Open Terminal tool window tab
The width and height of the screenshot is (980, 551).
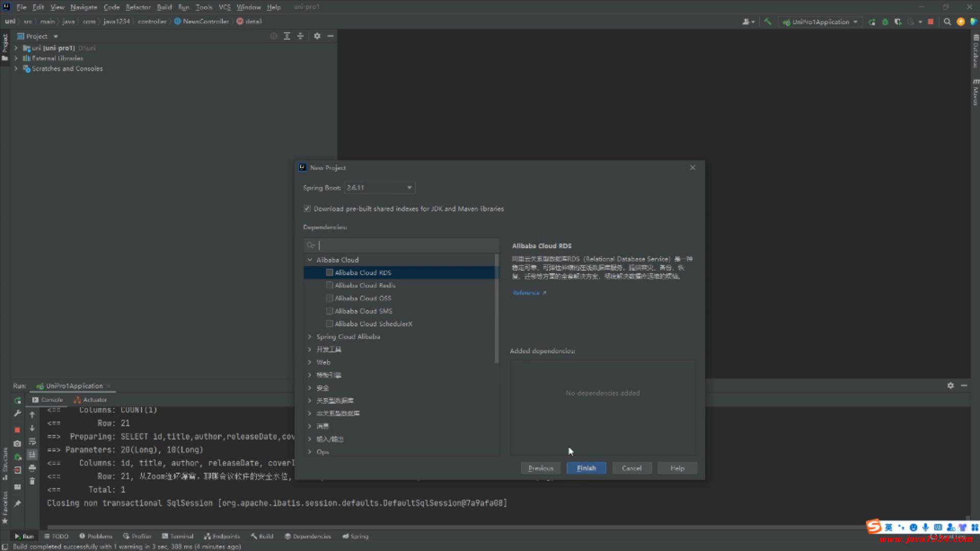(178, 536)
